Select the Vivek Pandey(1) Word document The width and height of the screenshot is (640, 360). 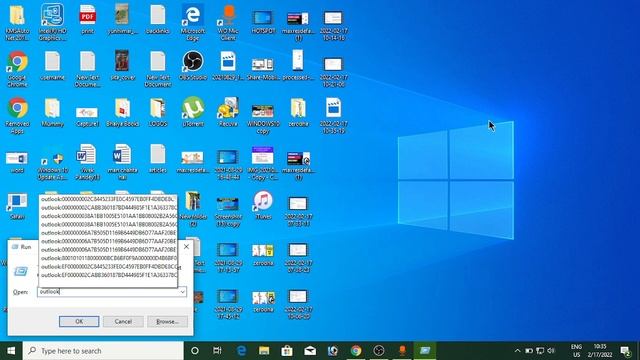click(87, 162)
